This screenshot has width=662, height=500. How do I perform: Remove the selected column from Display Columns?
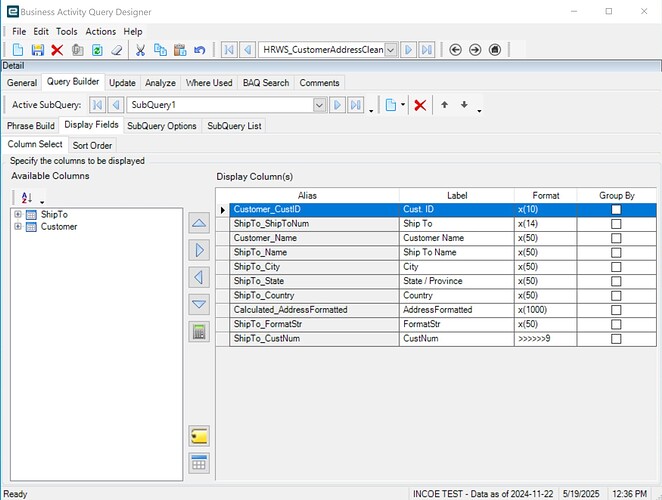coord(199,277)
